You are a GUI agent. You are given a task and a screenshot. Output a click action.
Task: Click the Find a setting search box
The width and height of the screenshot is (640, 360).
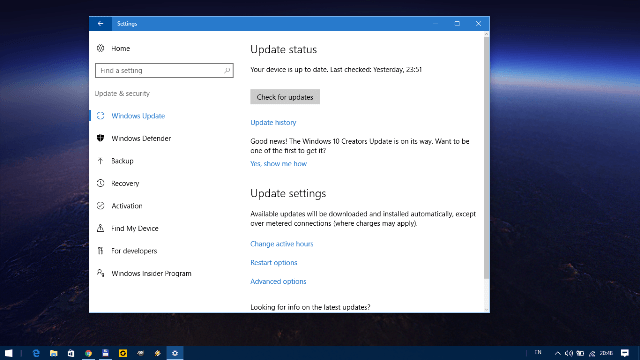pos(164,71)
